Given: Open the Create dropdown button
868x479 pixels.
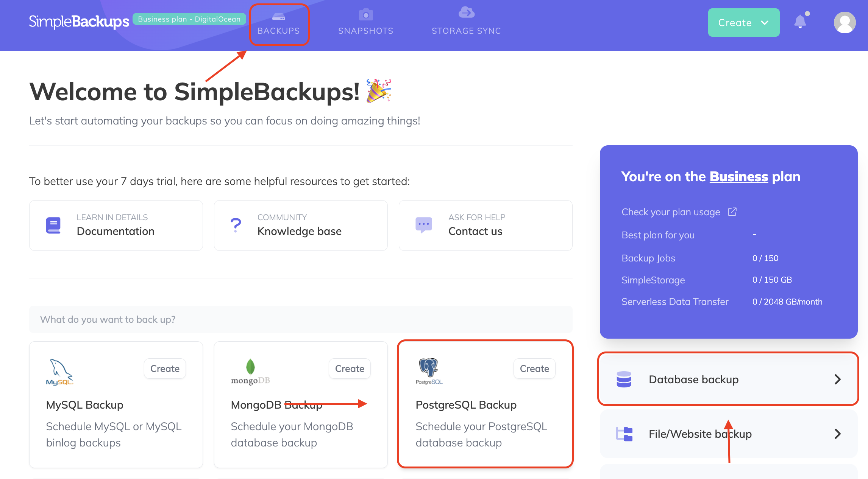Looking at the screenshot, I should click(x=743, y=23).
